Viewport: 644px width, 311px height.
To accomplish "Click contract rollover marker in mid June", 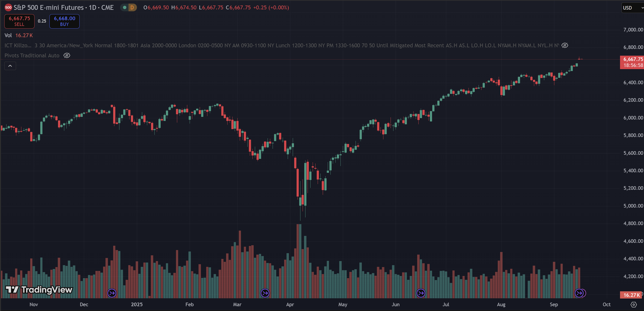I will 421,293.
